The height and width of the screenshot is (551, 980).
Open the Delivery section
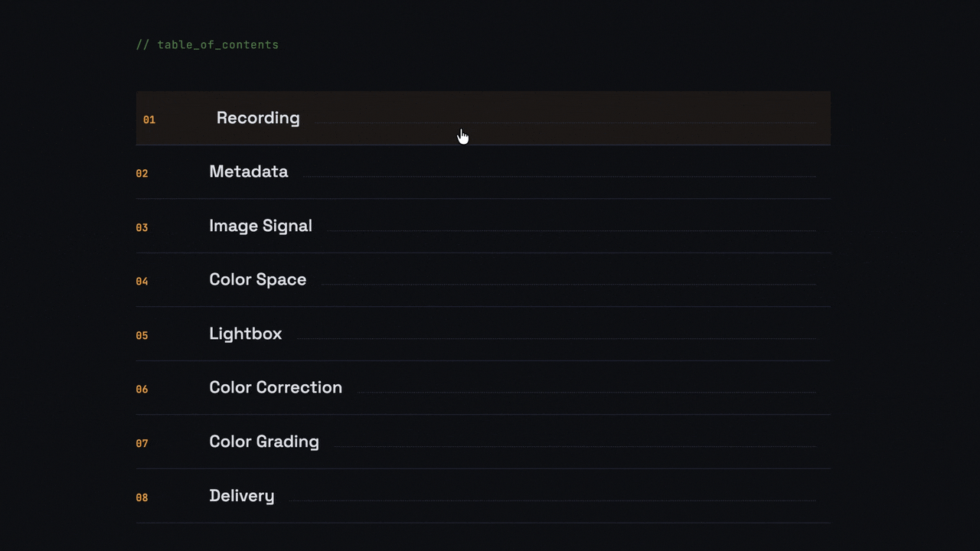coord(241,496)
